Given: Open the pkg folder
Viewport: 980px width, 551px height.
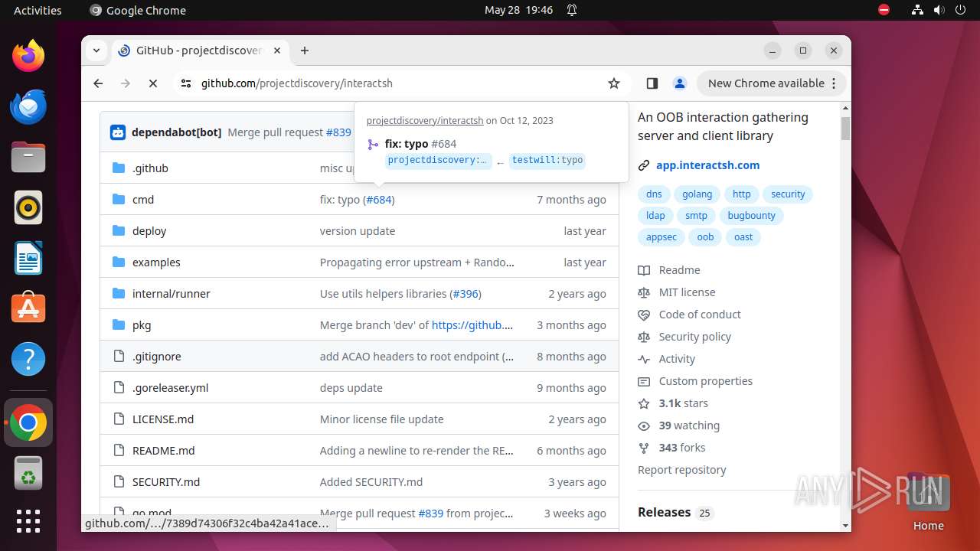Looking at the screenshot, I should pos(142,325).
